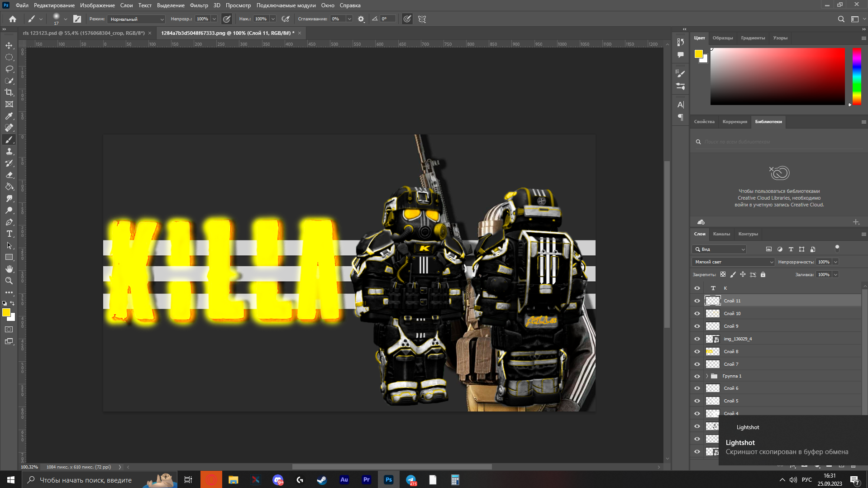The image size is (868, 488).
Task: Select the Crop tool
Action: [9, 92]
